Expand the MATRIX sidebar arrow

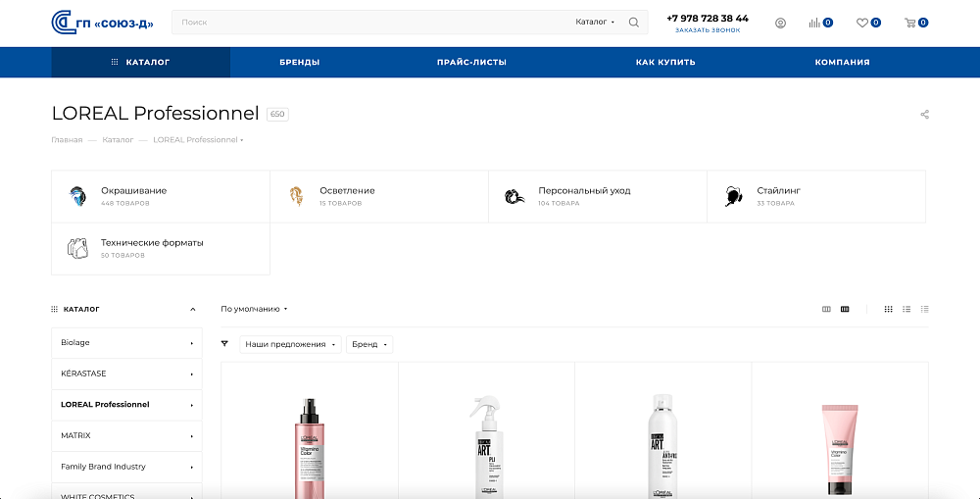191,436
